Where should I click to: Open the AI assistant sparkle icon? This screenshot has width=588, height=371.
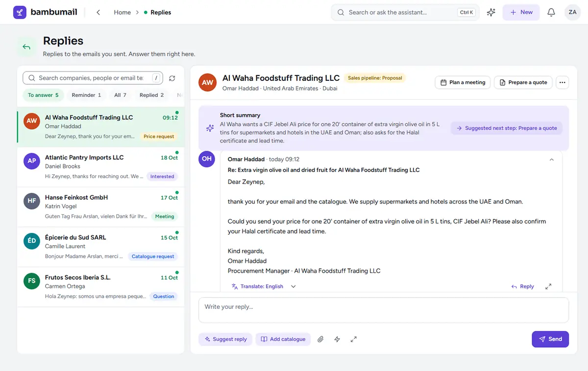pyautogui.click(x=491, y=12)
